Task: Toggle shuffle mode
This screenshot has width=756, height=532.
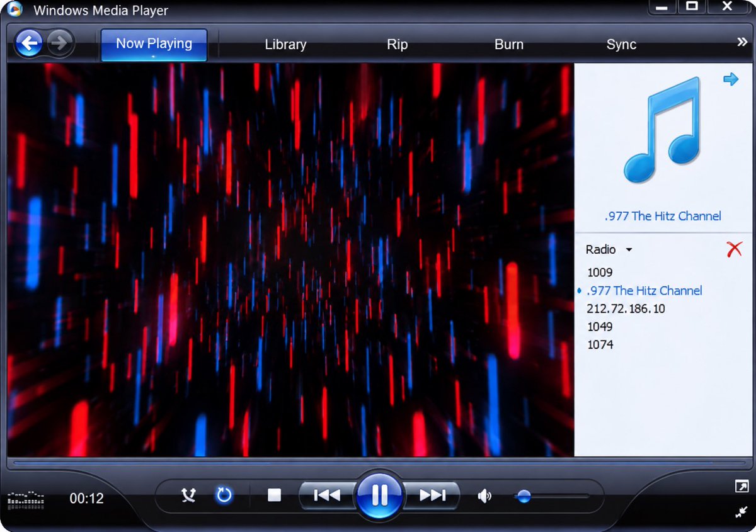Action: (x=188, y=495)
